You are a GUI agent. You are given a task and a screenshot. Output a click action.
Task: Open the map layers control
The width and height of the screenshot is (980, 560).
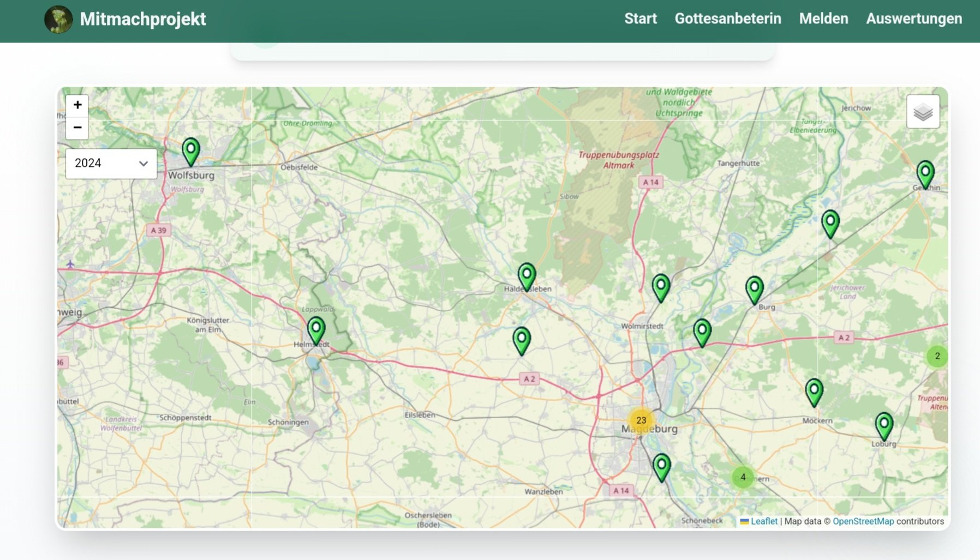click(923, 112)
